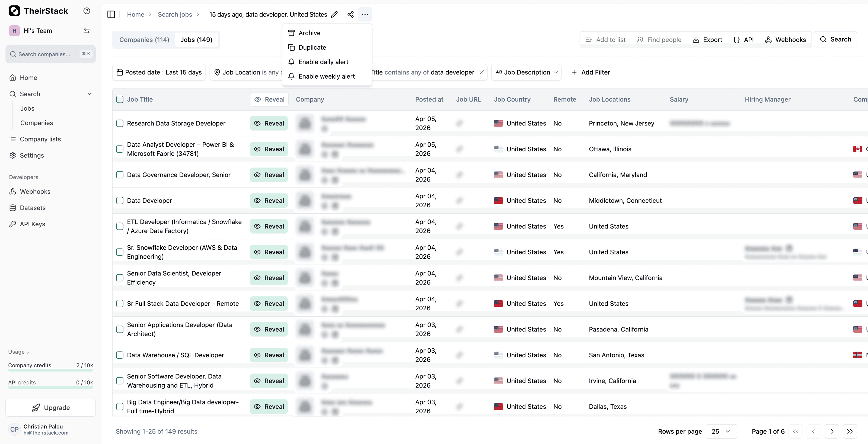Click the help question mark icon

coord(87,11)
